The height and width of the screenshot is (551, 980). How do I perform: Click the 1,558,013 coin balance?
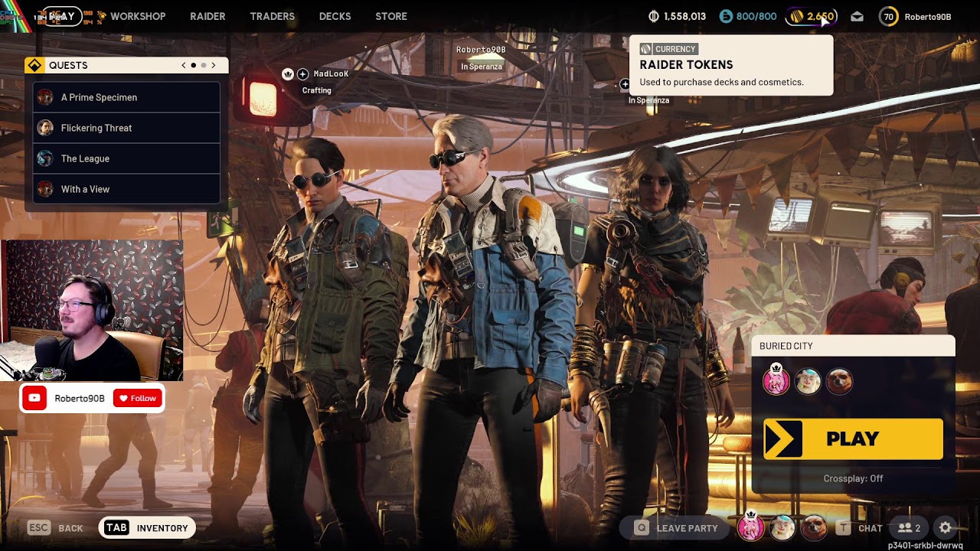(x=684, y=16)
